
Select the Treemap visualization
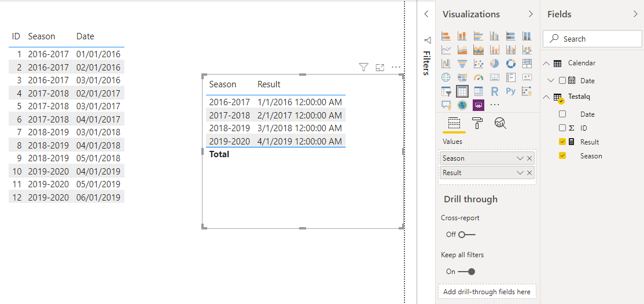(x=527, y=64)
